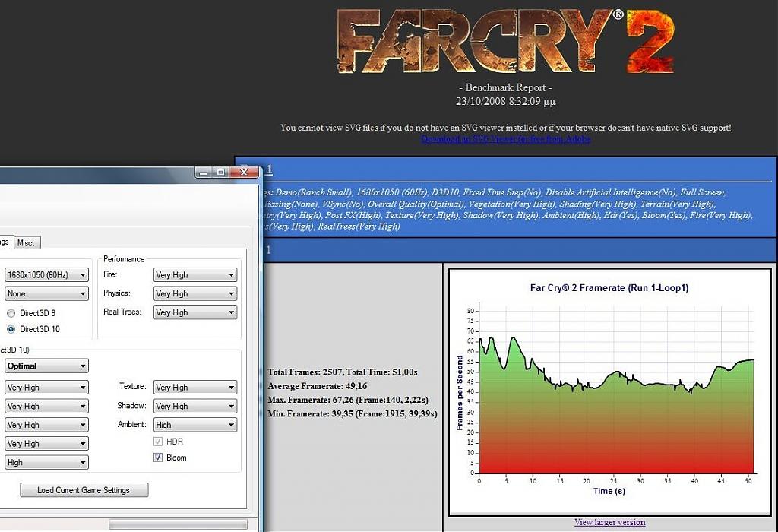
Task: Close the benchmark tool window
Action: click(244, 173)
